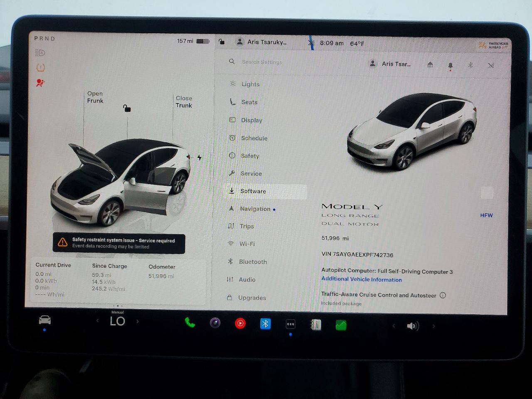Tap the 8:09 am clock

click(x=332, y=43)
